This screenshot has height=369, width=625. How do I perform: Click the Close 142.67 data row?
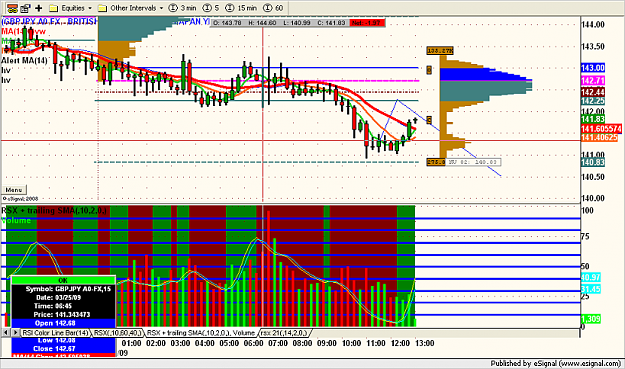(x=63, y=349)
